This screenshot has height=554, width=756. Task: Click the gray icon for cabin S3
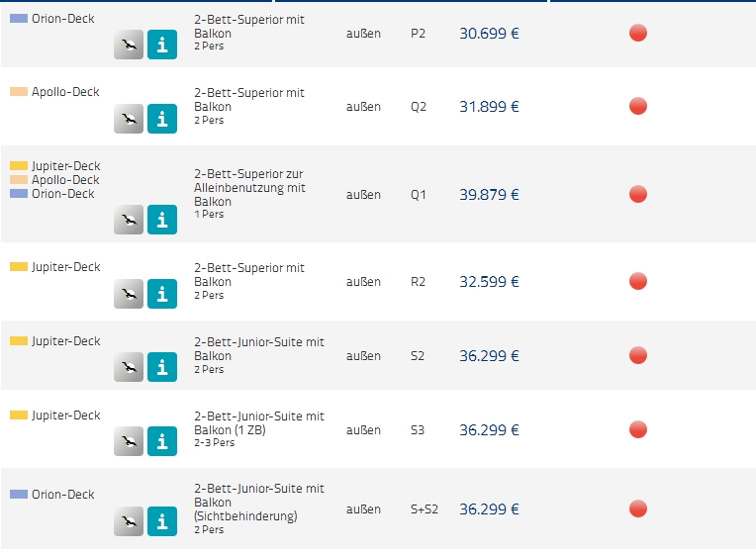coord(129,441)
